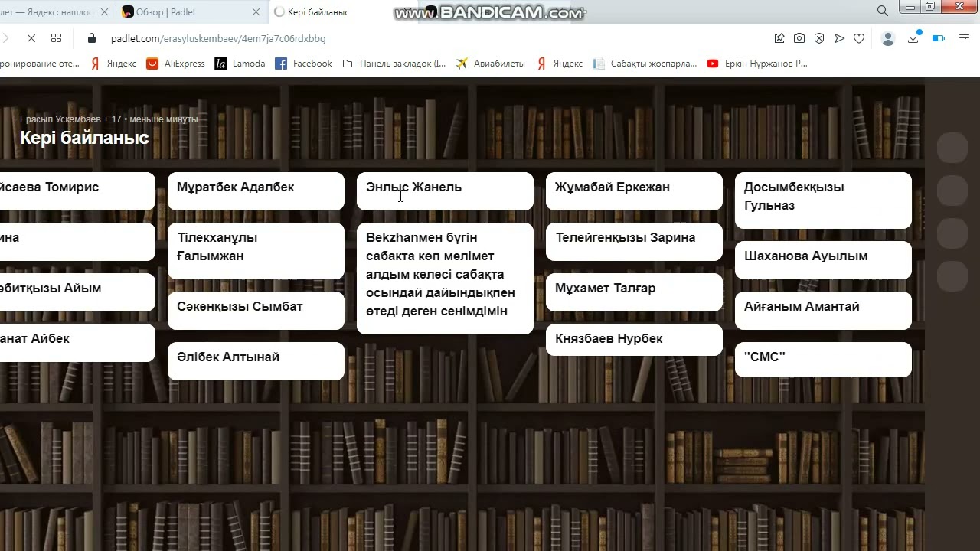Open the Мұратбек Адалбек post
The image size is (980, 551).
pos(256,191)
